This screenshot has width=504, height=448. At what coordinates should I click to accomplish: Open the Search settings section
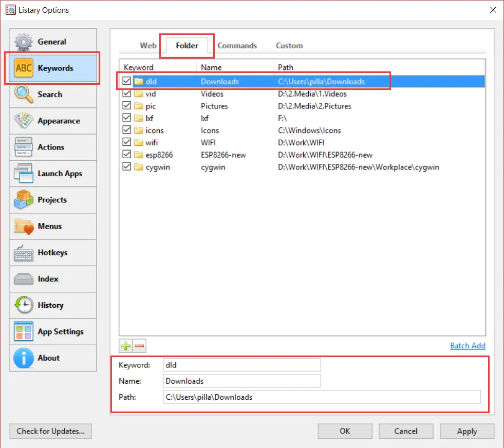coord(53,95)
